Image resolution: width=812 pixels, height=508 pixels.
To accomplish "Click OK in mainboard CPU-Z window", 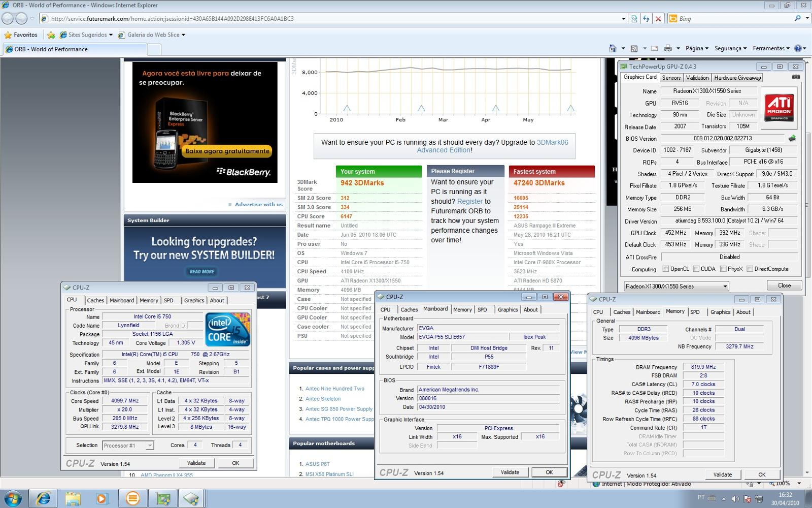I will pyautogui.click(x=549, y=472).
